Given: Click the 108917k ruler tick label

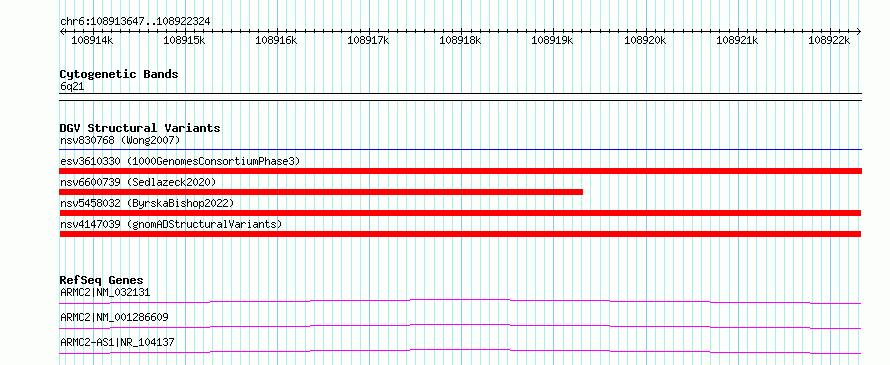Looking at the screenshot, I should (x=368, y=40).
